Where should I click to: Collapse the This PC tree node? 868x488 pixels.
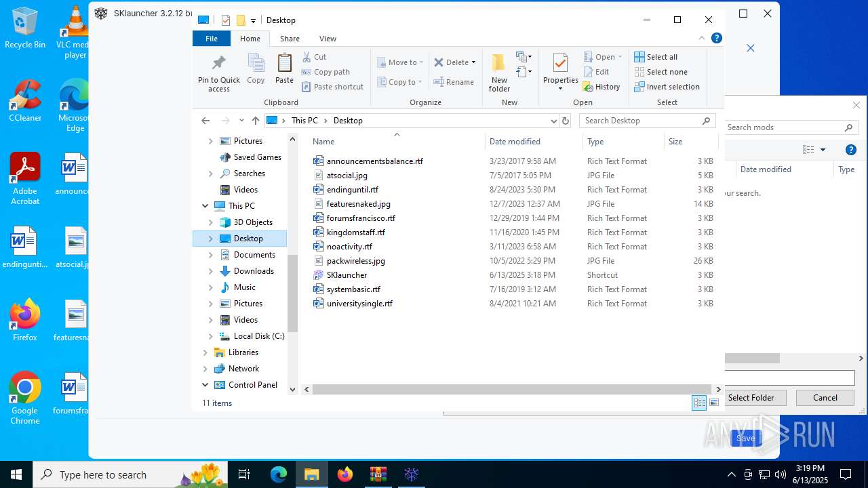tap(205, 206)
